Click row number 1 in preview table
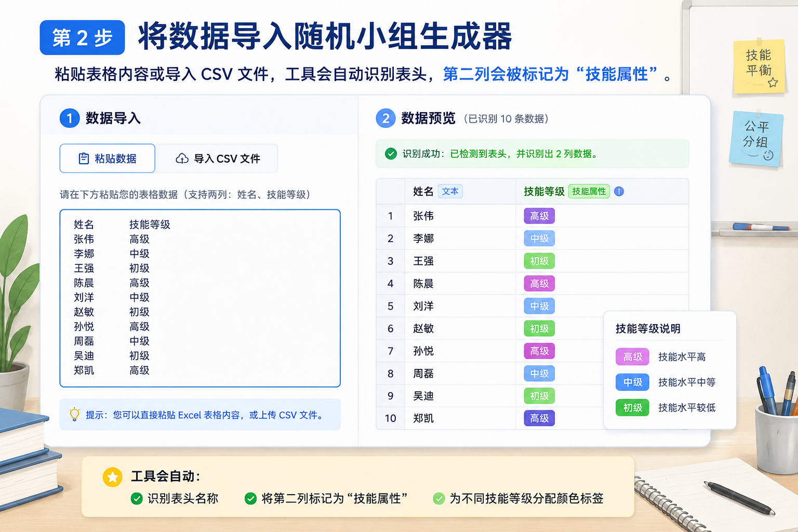This screenshot has height=532, width=798. click(x=390, y=216)
